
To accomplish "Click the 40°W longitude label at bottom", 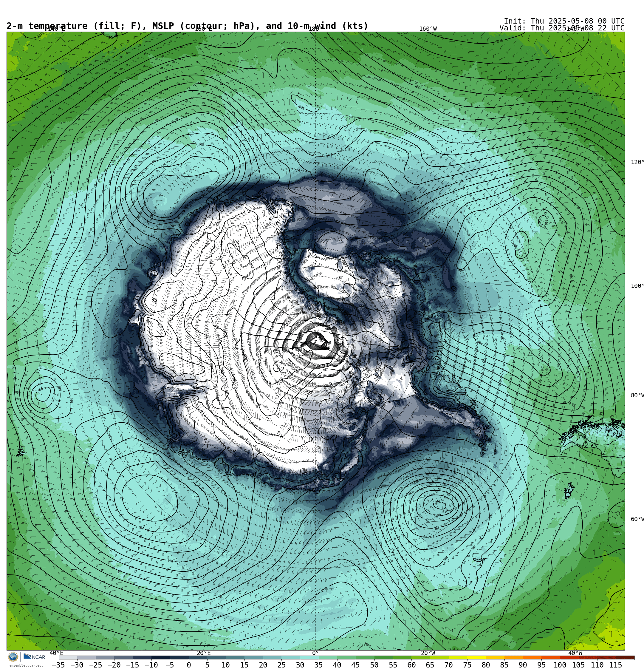I will point(575,653).
